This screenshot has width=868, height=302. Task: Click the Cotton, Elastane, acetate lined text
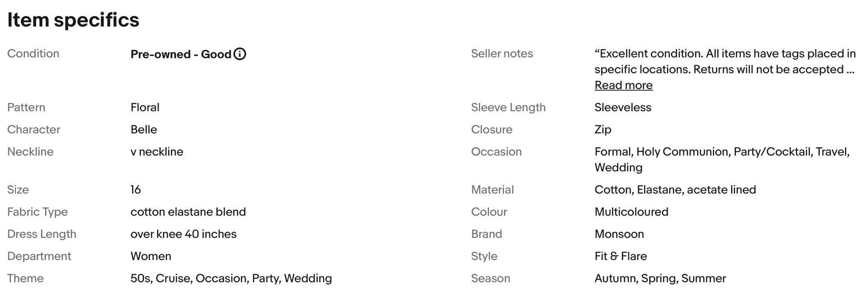pos(675,190)
